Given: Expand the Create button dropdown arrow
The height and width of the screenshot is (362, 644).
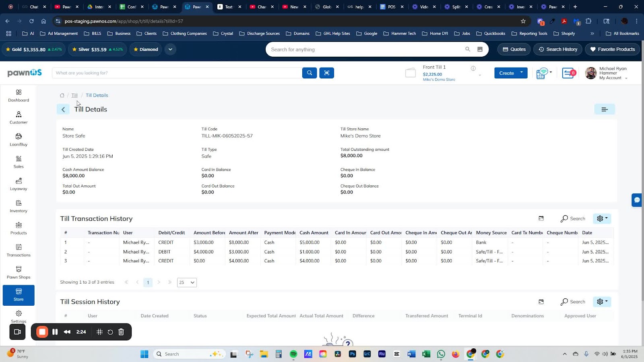Looking at the screenshot, I should [522, 73].
